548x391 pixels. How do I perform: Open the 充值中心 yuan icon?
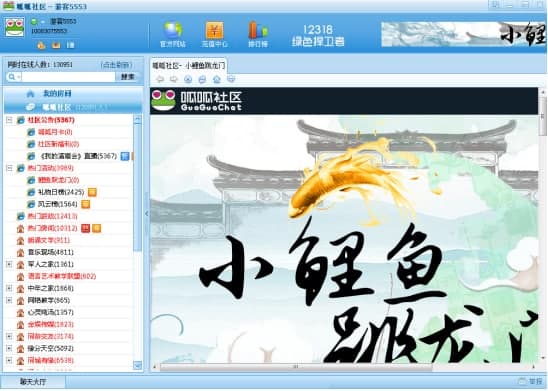pyautogui.click(x=215, y=34)
